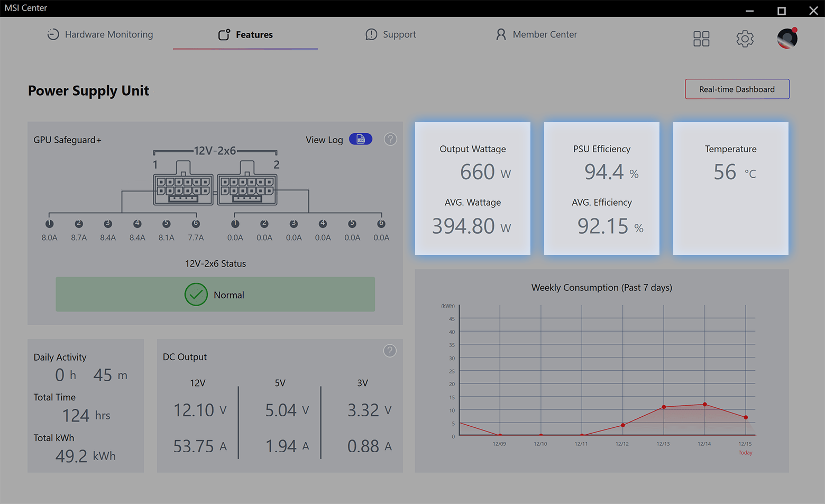The width and height of the screenshot is (825, 504).
Task: Click GPU Safeguard+ help question mark
Action: (x=390, y=139)
